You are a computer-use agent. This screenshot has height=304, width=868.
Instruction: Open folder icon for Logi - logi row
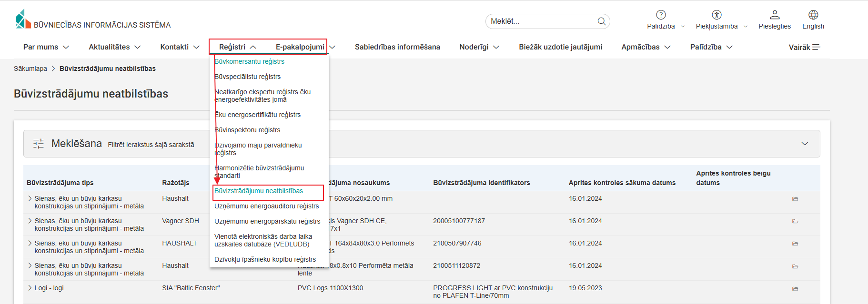click(x=795, y=289)
